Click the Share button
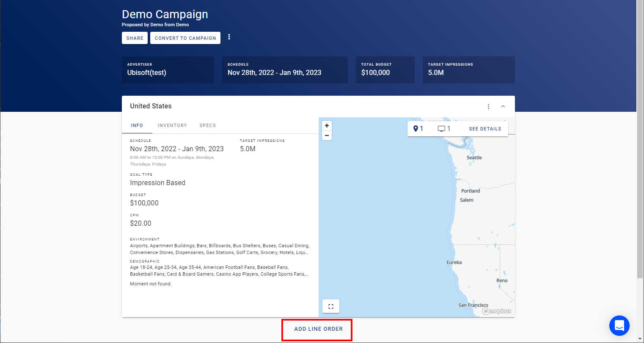The width and height of the screenshot is (644, 343). [x=135, y=38]
